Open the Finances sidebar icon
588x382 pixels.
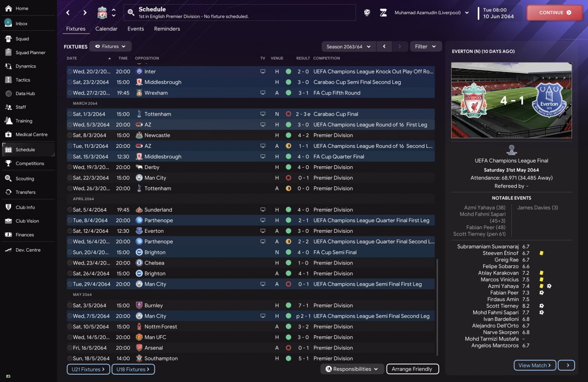point(8,235)
